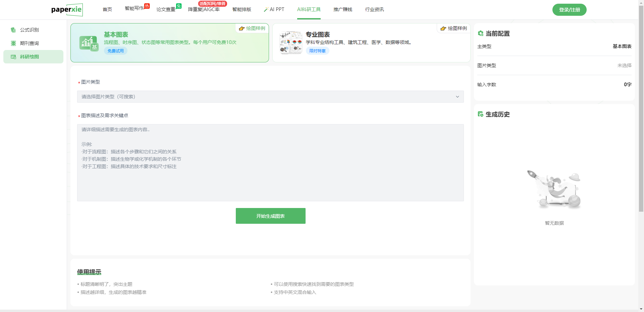The width and height of the screenshot is (644, 312).
Task: Open the 请选择图片类型 dropdown
Action: (270, 97)
